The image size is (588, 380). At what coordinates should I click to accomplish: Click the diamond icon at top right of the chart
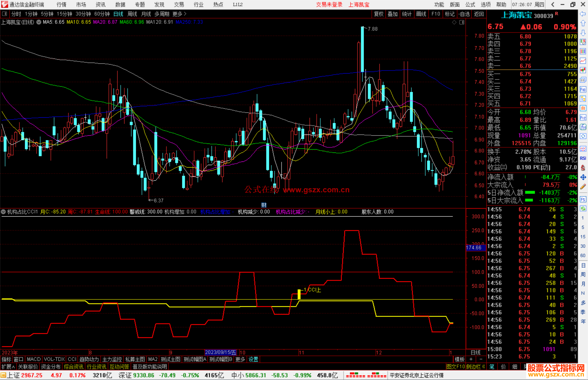454,22
